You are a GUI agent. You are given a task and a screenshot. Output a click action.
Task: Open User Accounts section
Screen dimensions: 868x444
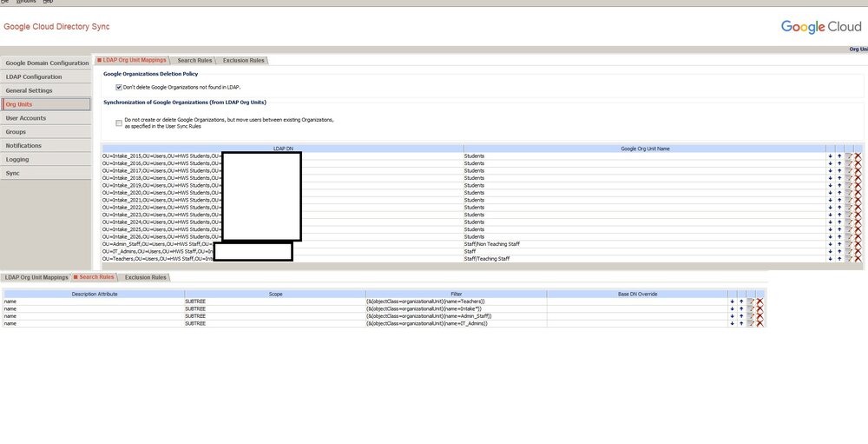(46, 118)
